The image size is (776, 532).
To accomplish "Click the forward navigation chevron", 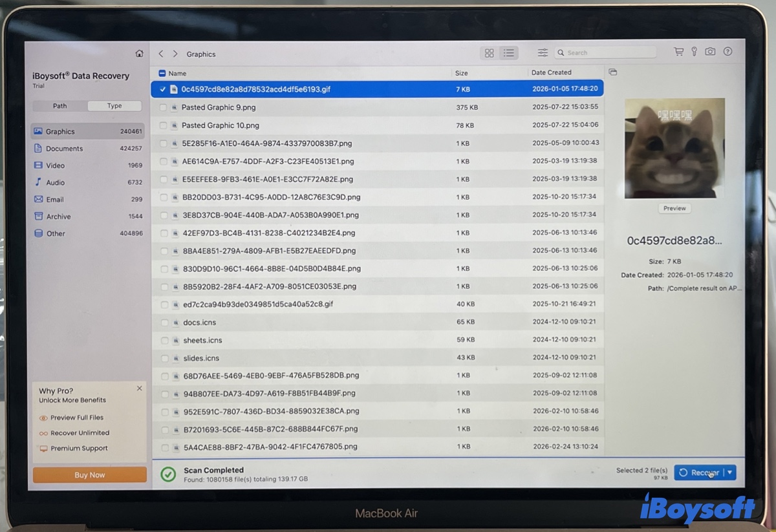I will (175, 54).
